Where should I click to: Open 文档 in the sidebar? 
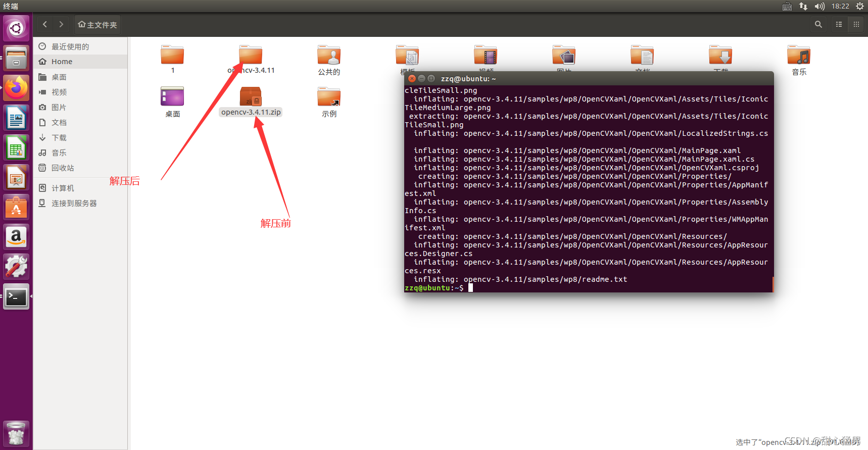80,122
